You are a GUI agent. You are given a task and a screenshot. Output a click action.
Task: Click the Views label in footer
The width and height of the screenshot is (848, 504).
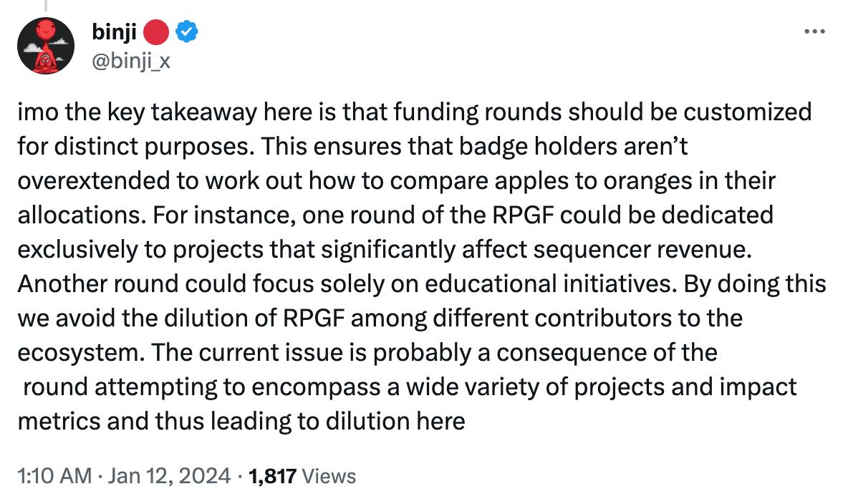tap(329, 476)
